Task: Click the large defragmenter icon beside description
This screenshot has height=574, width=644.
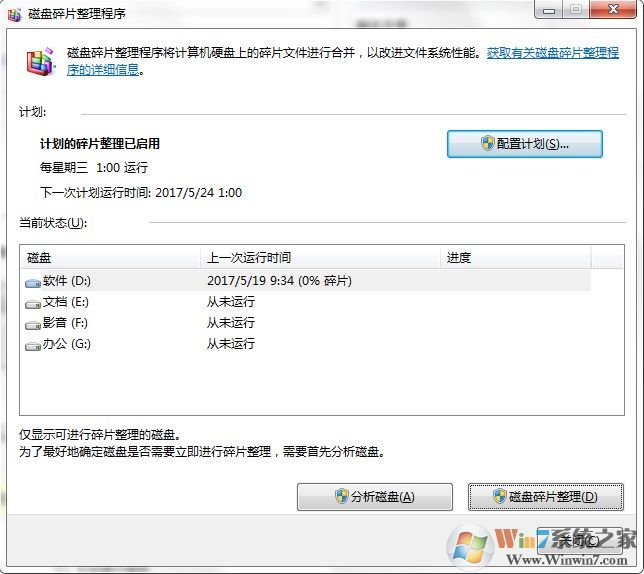Action: click(40, 62)
